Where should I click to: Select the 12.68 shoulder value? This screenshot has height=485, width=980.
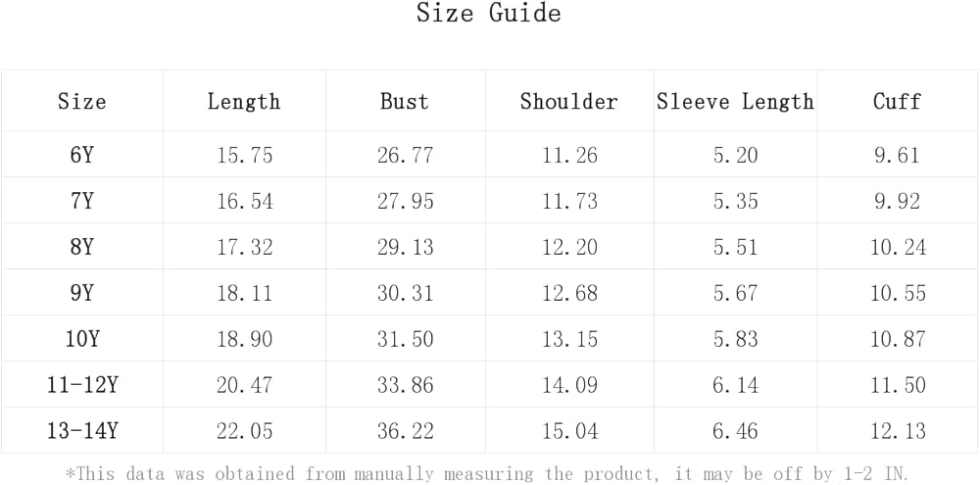569,293
